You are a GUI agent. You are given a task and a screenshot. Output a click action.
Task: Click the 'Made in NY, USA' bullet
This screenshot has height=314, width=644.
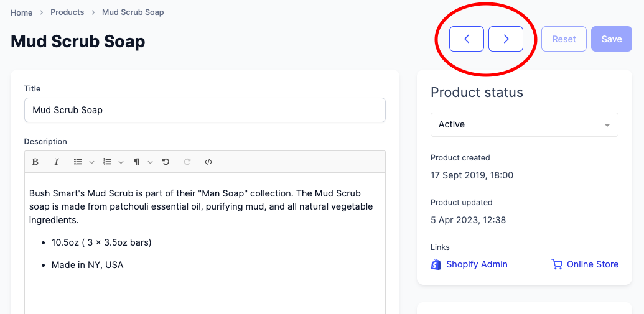click(88, 265)
